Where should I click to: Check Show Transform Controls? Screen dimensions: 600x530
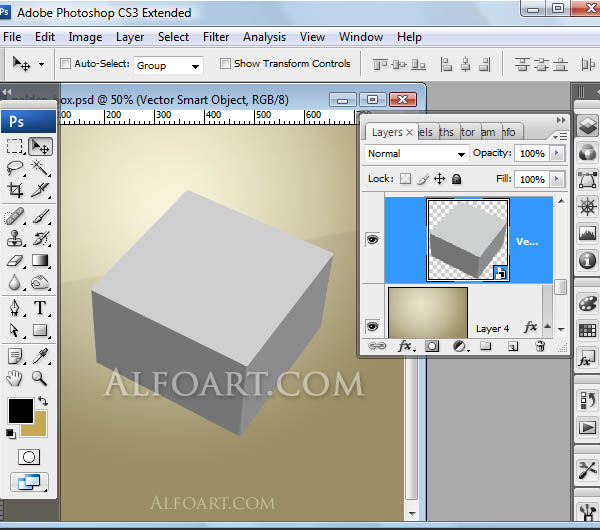[225, 64]
